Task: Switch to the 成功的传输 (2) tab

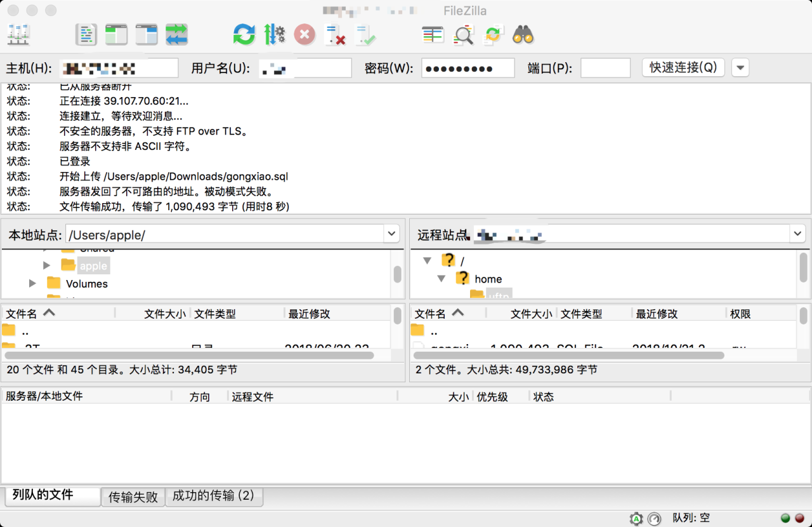Action: click(x=214, y=497)
